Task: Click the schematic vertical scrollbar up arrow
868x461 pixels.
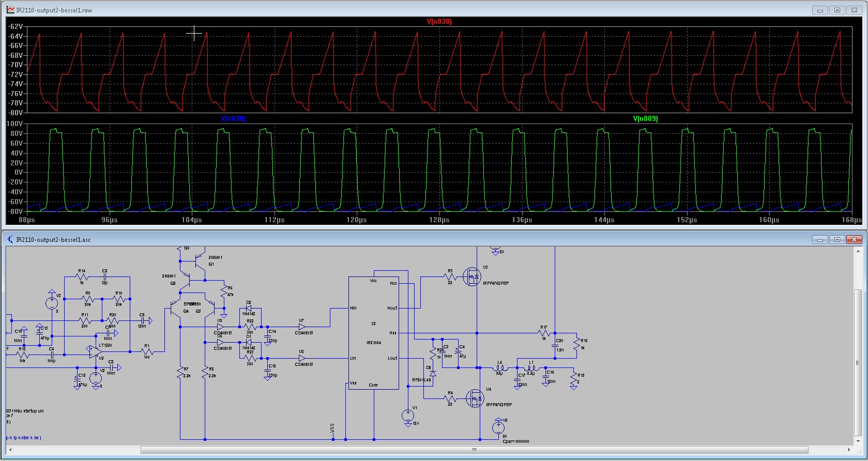Action: [x=858, y=251]
